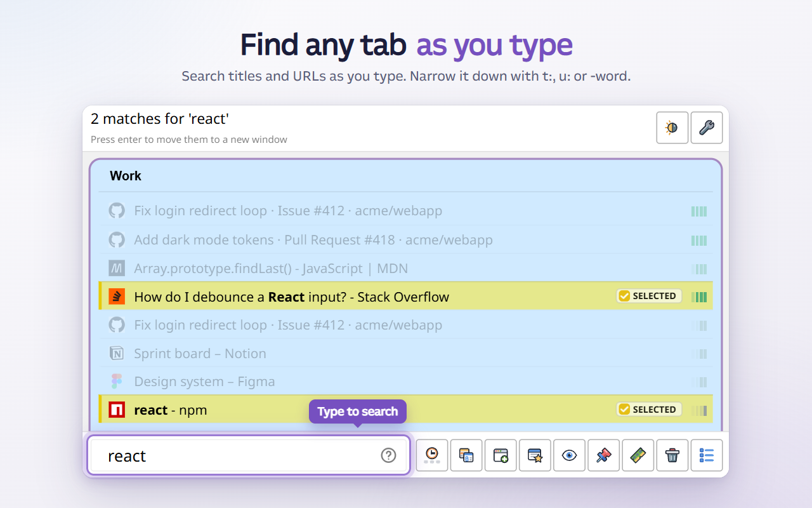Click the trash can icon

coord(672,455)
